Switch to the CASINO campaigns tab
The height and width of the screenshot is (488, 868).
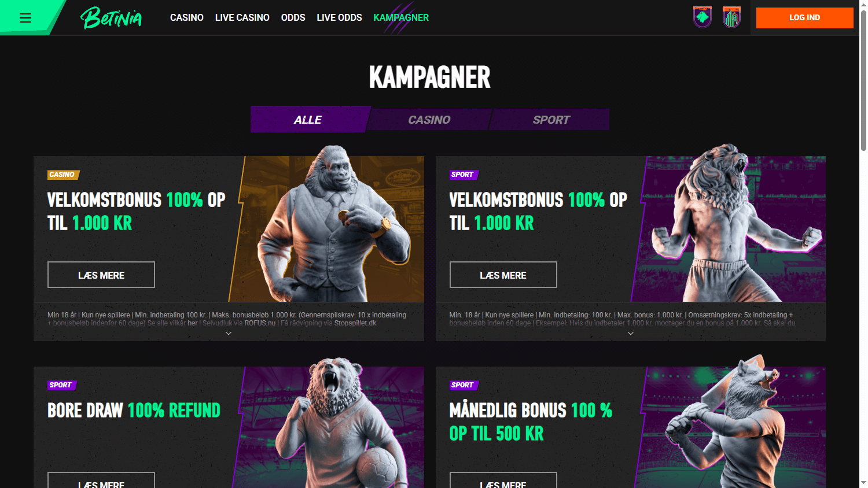(x=429, y=120)
